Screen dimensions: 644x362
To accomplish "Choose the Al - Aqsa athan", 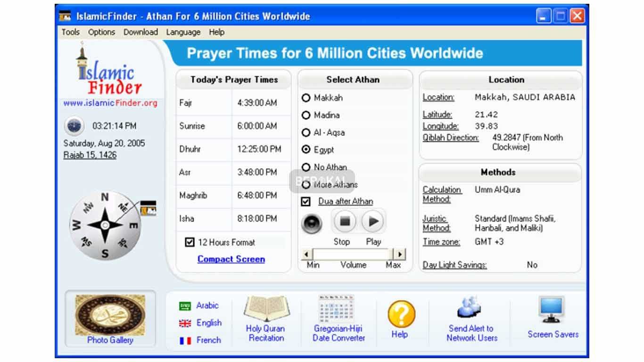I will click(306, 132).
